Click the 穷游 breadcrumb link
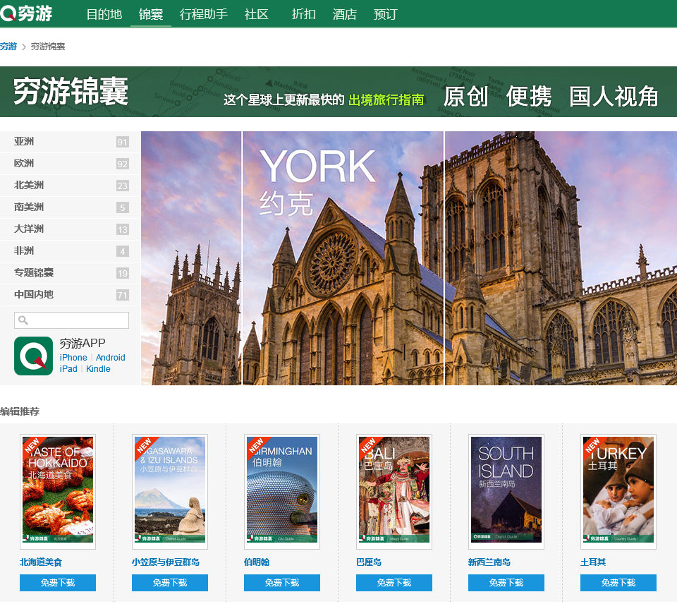The image size is (677, 616). (8, 47)
